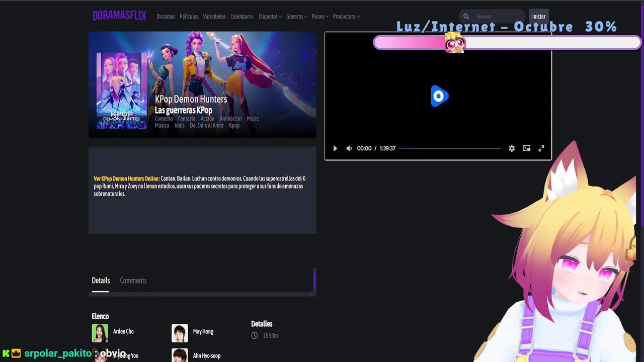Click the Kpop tag
This screenshot has height=362, width=644.
pyautogui.click(x=234, y=126)
